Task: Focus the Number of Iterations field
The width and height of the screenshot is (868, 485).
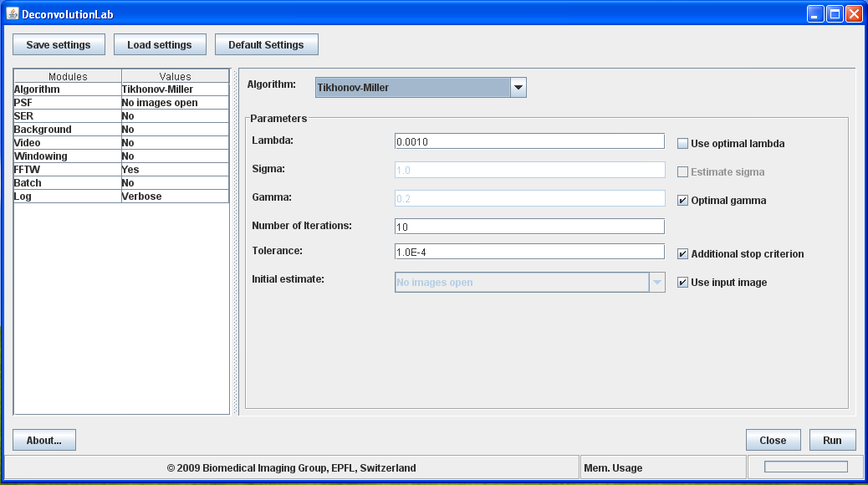Action: [528, 227]
